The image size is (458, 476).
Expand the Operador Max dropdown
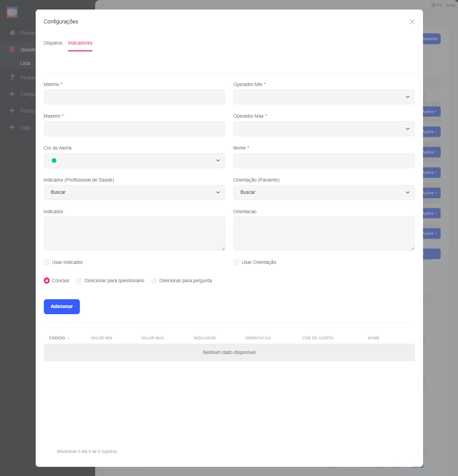click(x=323, y=129)
